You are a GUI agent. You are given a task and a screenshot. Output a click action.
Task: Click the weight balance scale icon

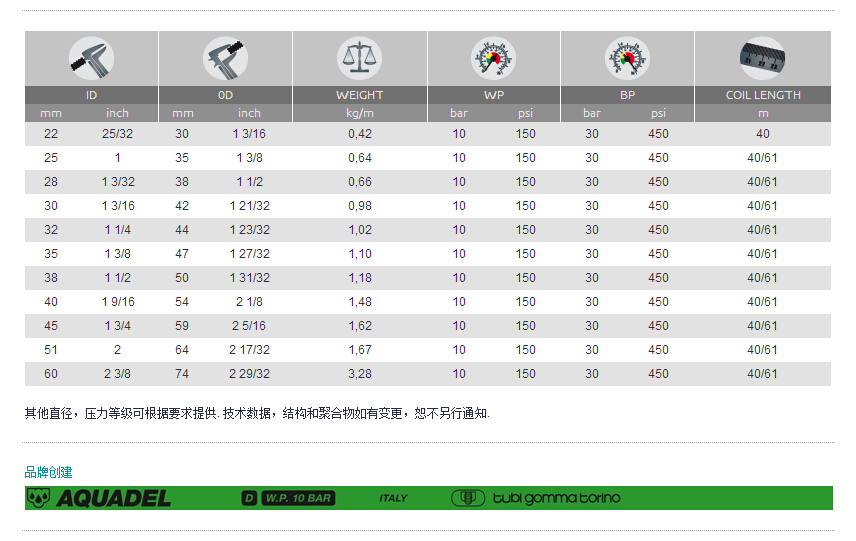(x=359, y=58)
